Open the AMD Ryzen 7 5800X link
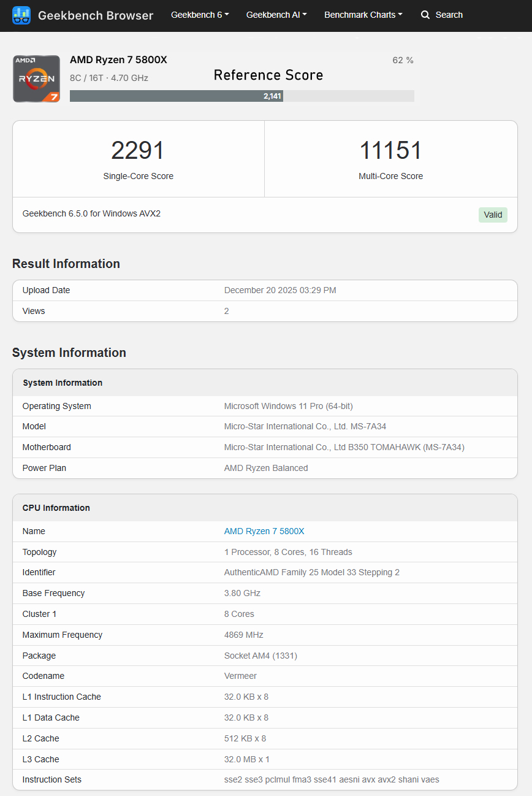Image resolution: width=532 pixels, height=796 pixels. coord(264,531)
